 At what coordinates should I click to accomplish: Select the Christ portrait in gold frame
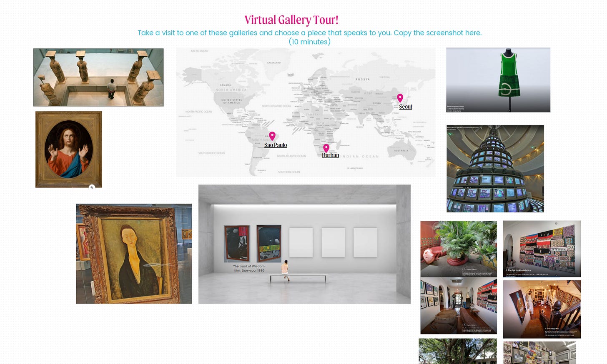click(x=69, y=149)
